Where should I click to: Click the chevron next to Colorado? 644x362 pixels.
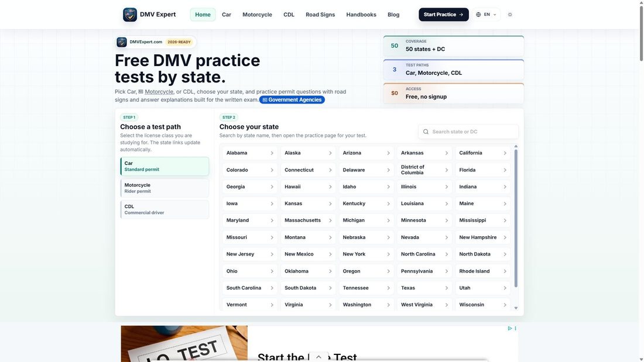pos(272,170)
